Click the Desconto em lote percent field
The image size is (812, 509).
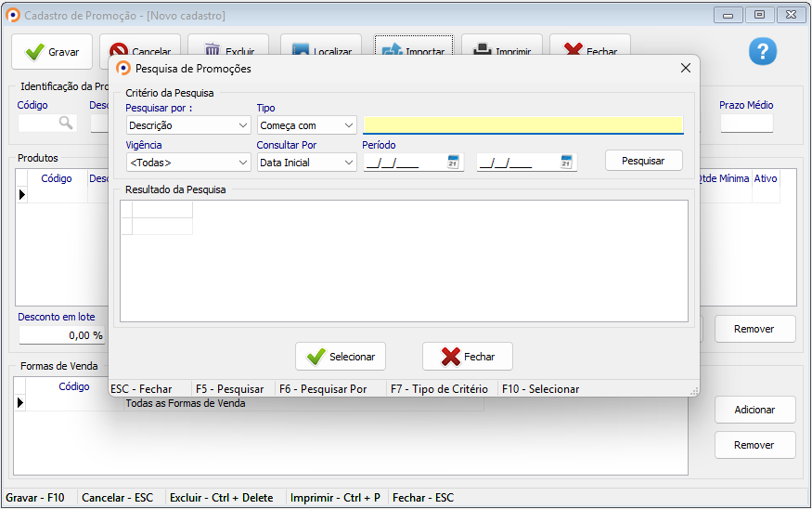(61, 335)
